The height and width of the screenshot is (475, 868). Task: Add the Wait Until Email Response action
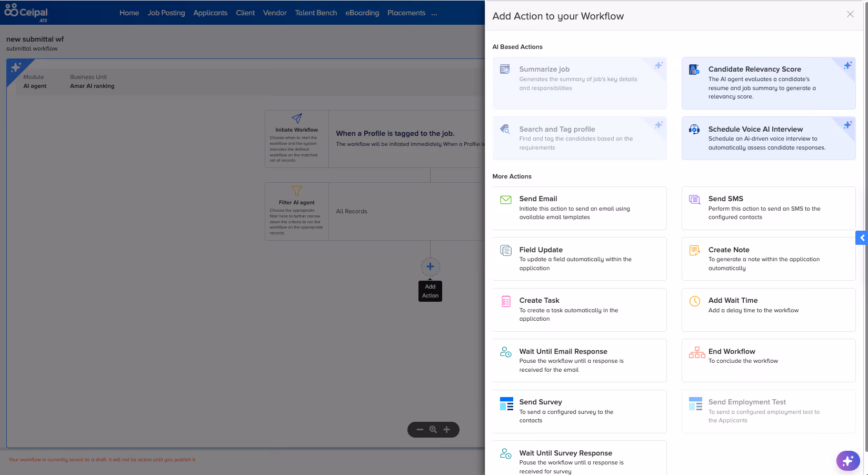(580, 360)
